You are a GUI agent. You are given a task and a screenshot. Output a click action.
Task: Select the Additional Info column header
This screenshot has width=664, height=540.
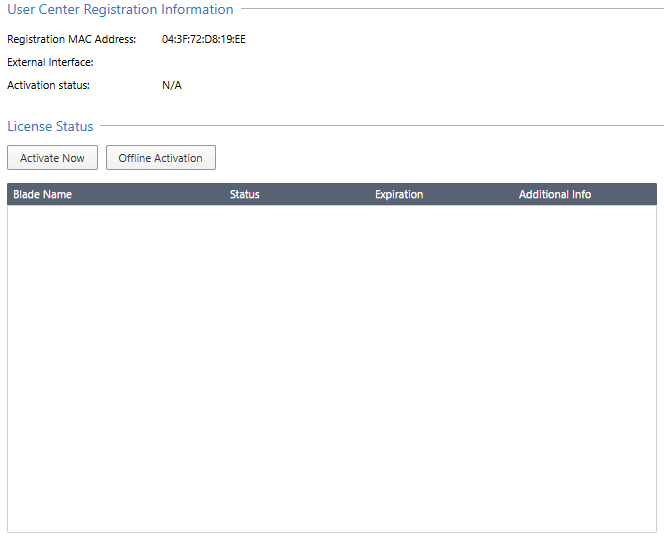(x=555, y=194)
